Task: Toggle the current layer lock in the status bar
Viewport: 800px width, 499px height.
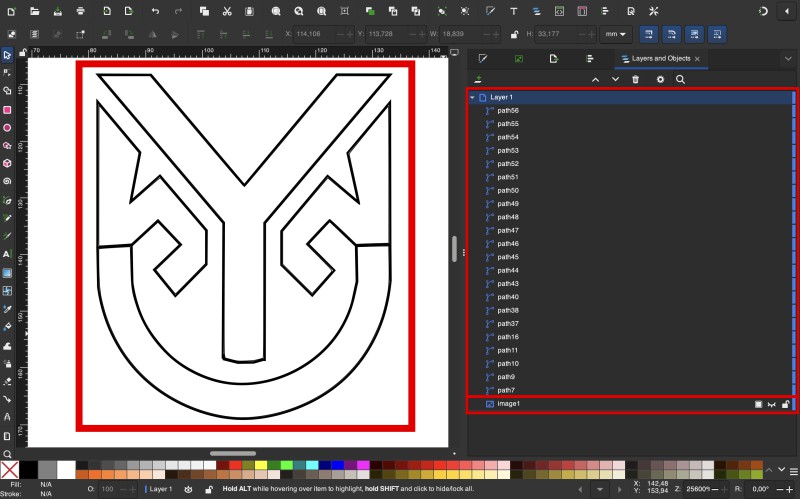Action: tap(209, 489)
